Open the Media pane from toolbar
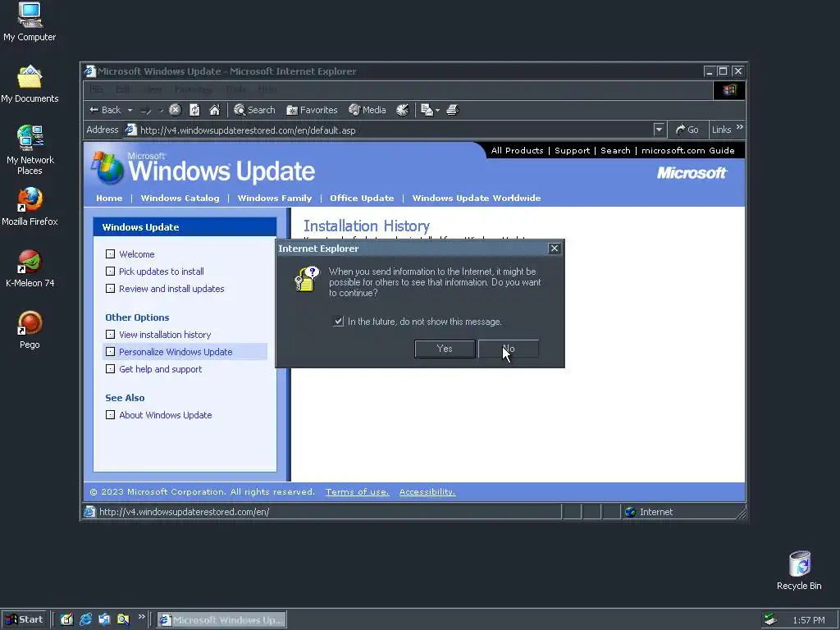This screenshot has width=840, height=630. 367,110
